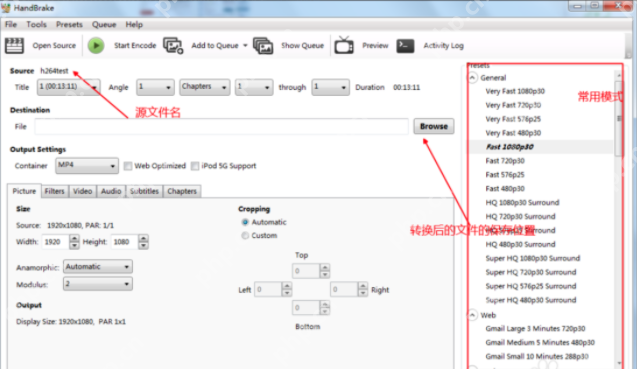Click the Add to Queue picture icon
This screenshot has height=369, width=637.
point(173,46)
